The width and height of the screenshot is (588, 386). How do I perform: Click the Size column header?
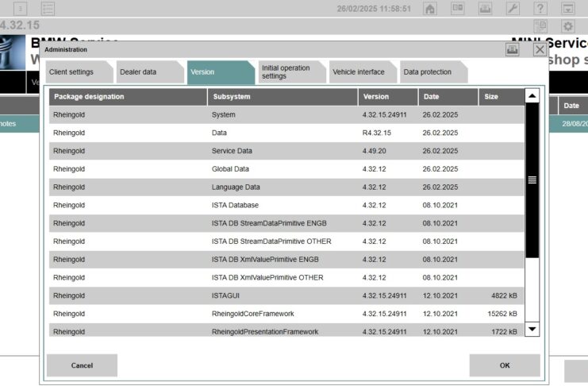coord(502,97)
